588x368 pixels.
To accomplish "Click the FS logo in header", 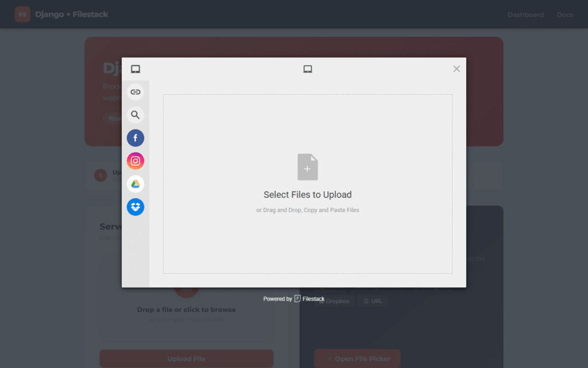I will pos(22,14).
